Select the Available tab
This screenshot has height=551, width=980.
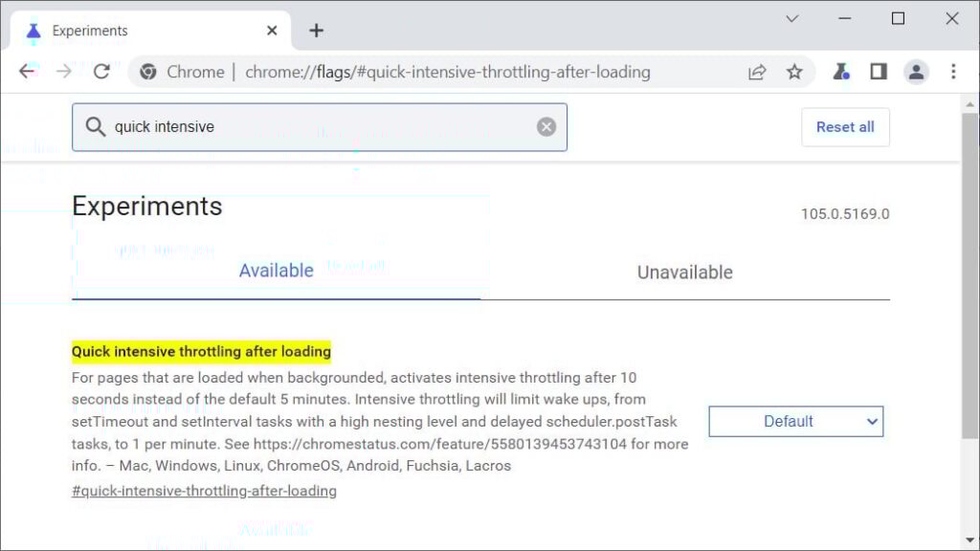(x=276, y=271)
